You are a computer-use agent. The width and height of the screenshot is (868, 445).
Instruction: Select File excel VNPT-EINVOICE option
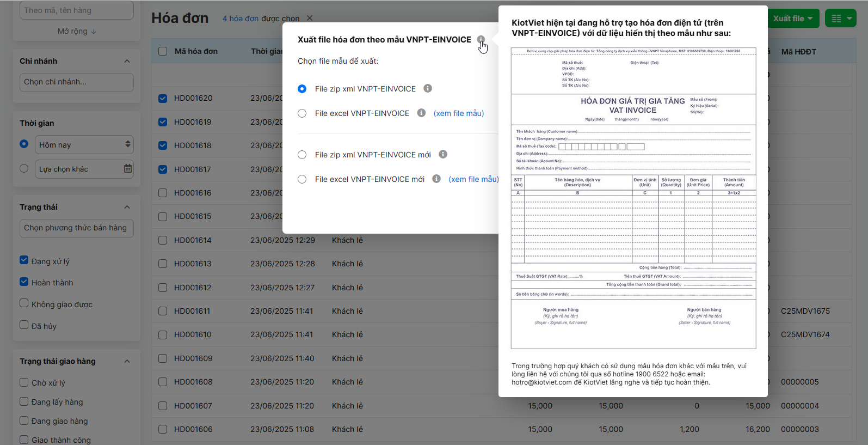click(x=302, y=113)
